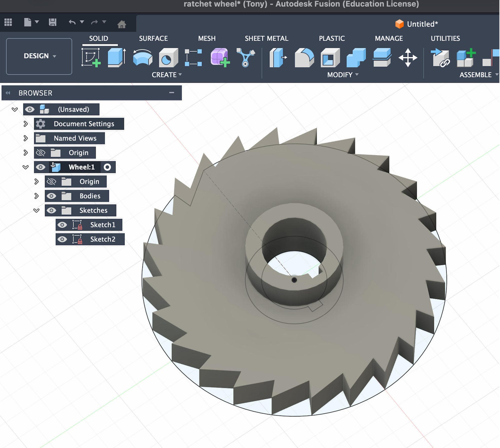Activate the Wheel:1 component radio button
The height and width of the screenshot is (448, 500).
click(108, 167)
